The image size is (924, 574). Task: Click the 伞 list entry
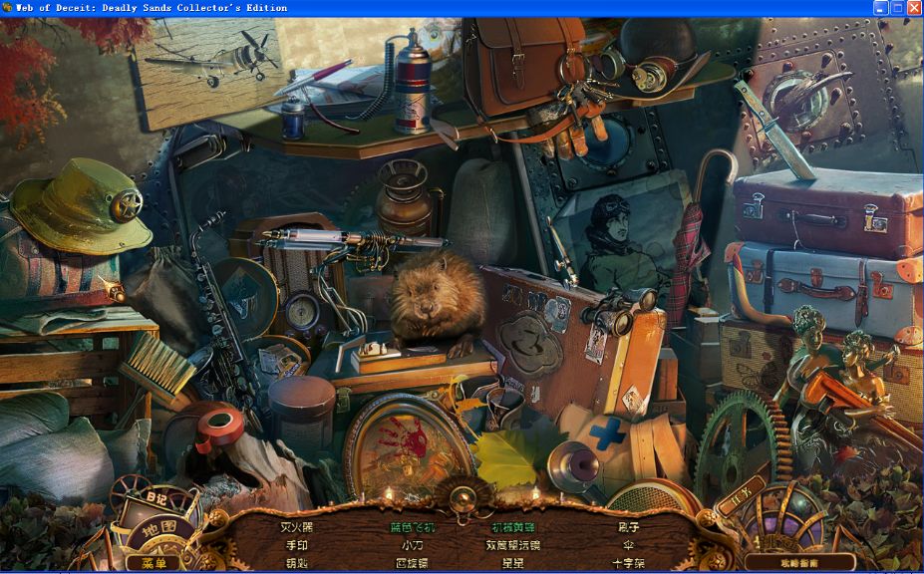628,545
